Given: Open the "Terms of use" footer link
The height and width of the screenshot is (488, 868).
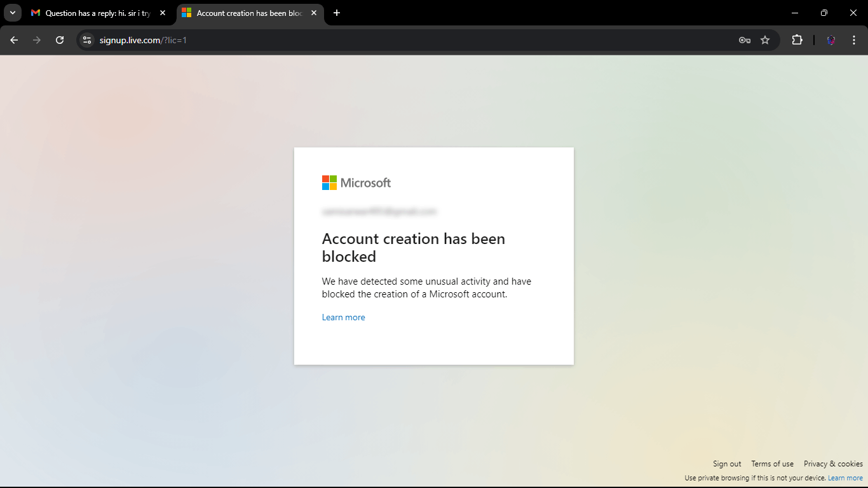Looking at the screenshot, I should 772,464.
